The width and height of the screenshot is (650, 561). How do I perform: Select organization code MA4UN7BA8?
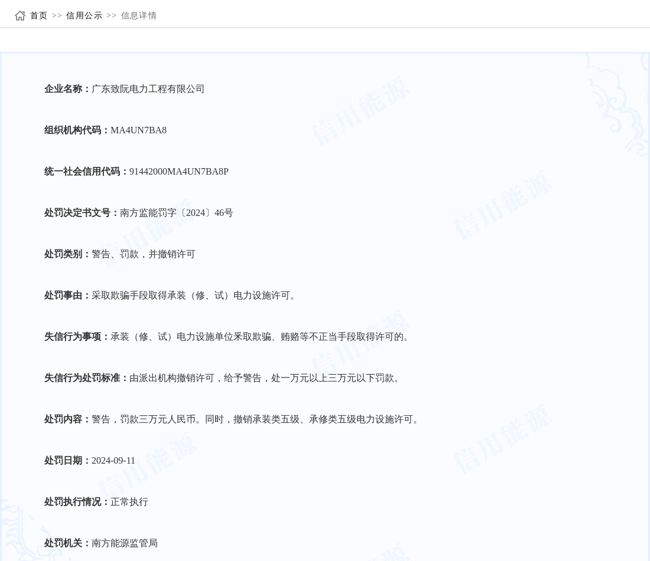click(x=138, y=130)
